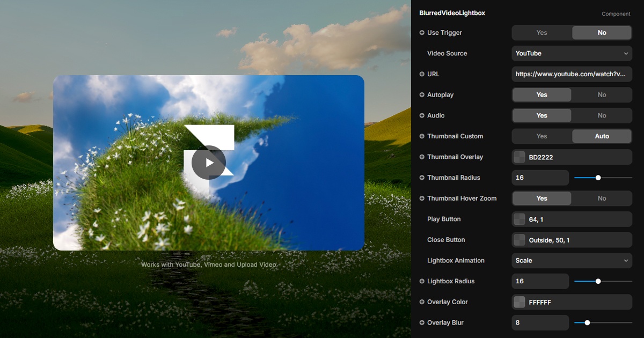Click the URL input field
Viewport: 644px width, 338px height.
572,74
